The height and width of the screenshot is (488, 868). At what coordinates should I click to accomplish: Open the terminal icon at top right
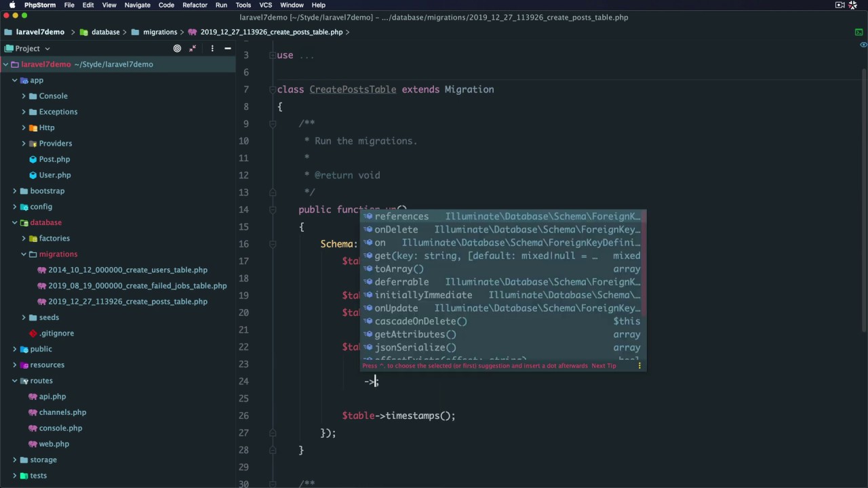point(859,32)
